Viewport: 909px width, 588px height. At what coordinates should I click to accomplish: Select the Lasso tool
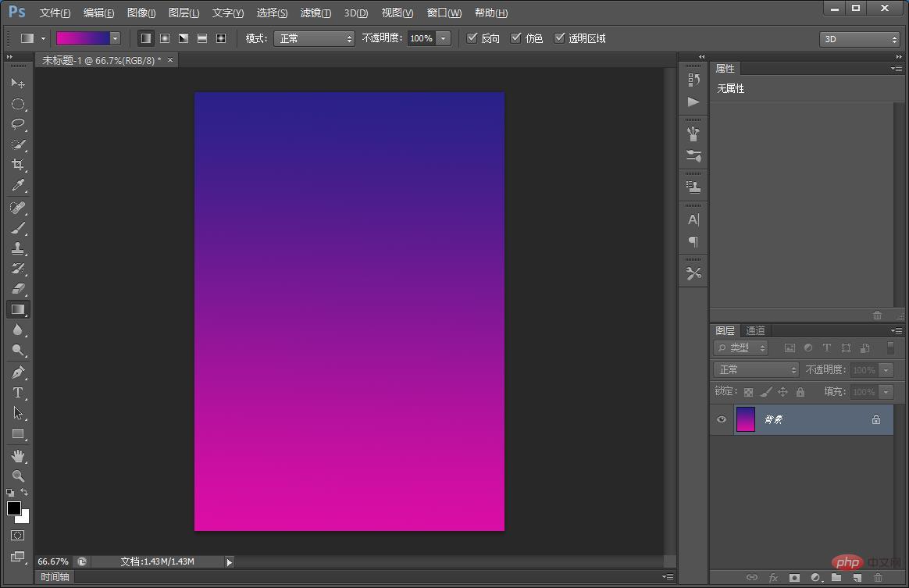pyautogui.click(x=17, y=124)
